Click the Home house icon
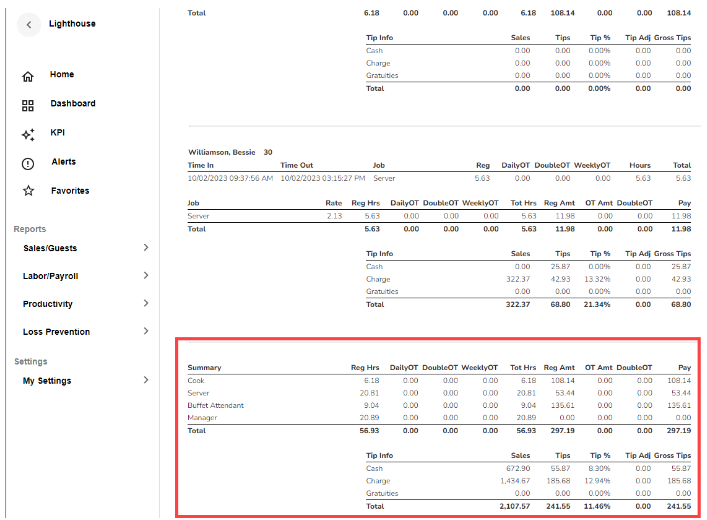The image size is (707, 520). click(x=28, y=76)
